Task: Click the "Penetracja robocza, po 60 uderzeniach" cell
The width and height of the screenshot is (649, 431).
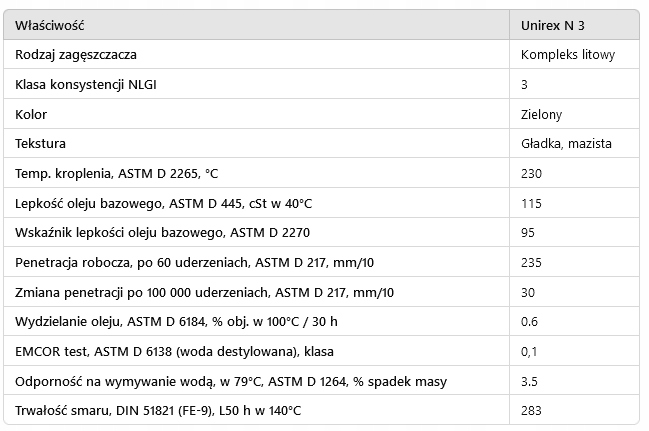Action: point(194,263)
